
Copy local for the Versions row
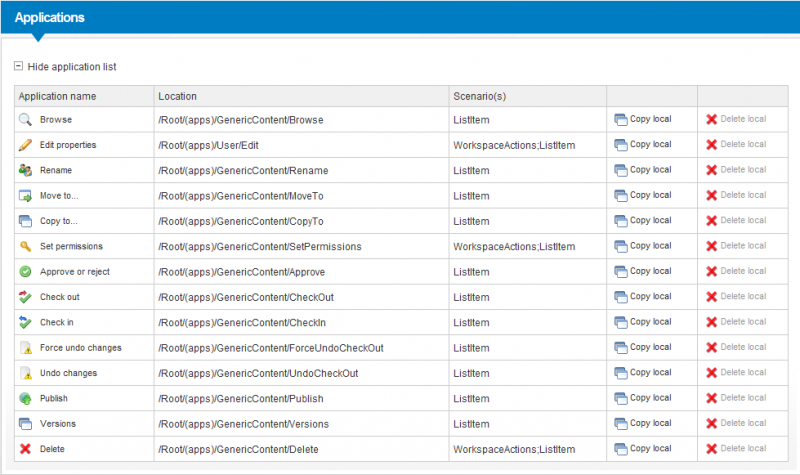pyautogui.click(x=643, y=423)
